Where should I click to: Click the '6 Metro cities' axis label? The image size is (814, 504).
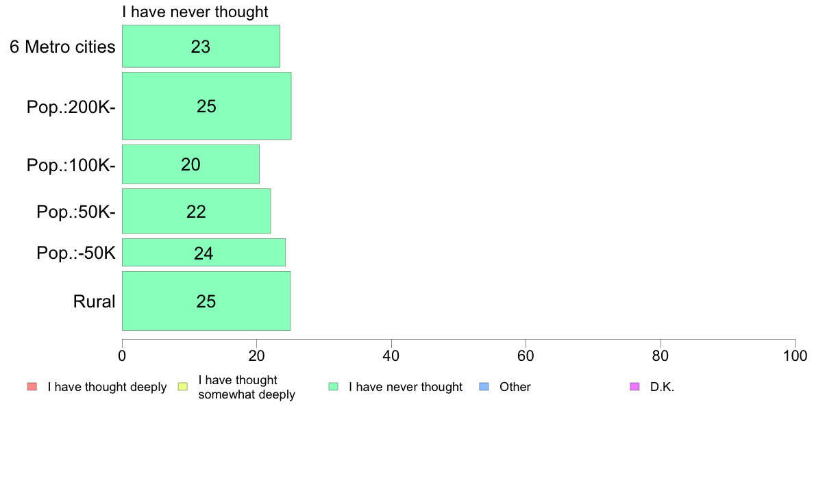tap(62, 47)
